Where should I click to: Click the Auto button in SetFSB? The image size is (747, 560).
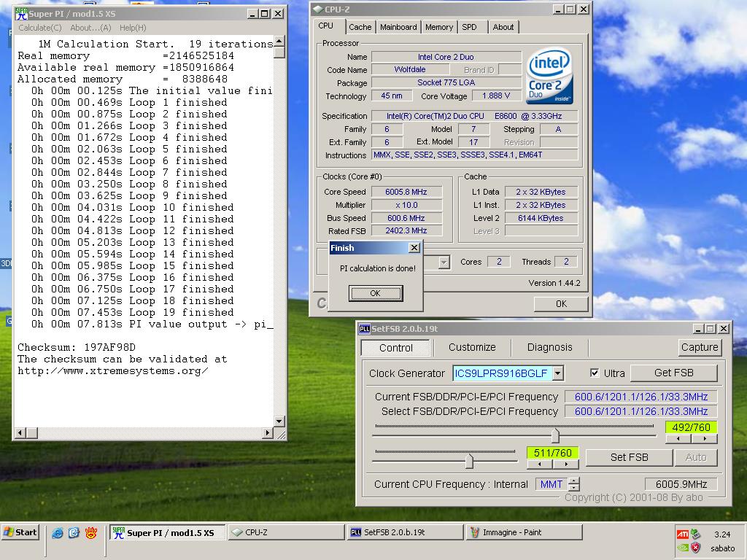pyautogui.click(x=695, y=458)
